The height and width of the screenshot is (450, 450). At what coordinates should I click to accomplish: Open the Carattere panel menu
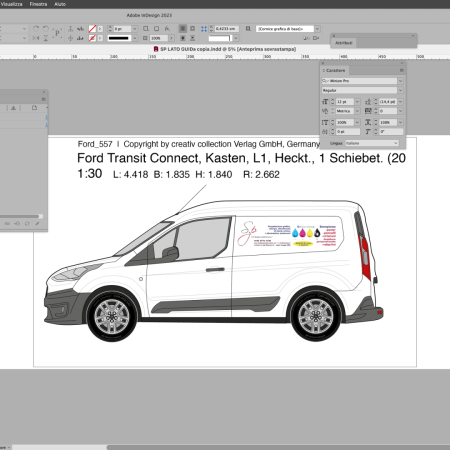pos(401,70)
